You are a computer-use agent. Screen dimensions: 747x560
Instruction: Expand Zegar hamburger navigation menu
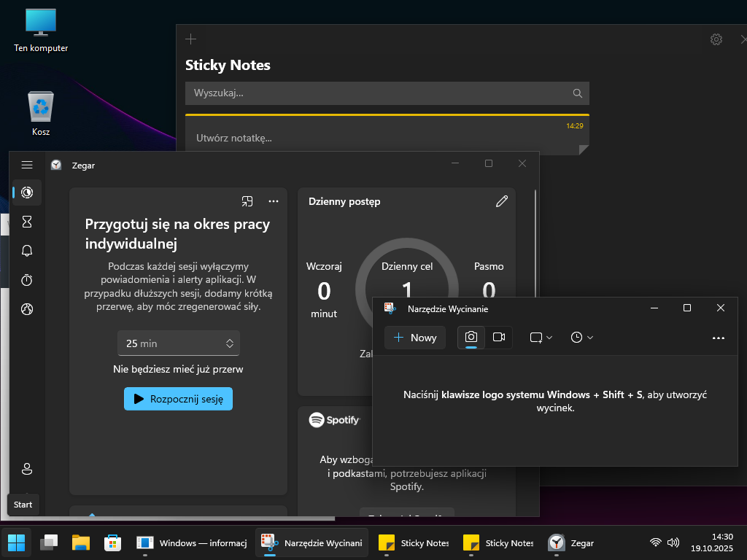pyautogui.click(x=27, y=165)
